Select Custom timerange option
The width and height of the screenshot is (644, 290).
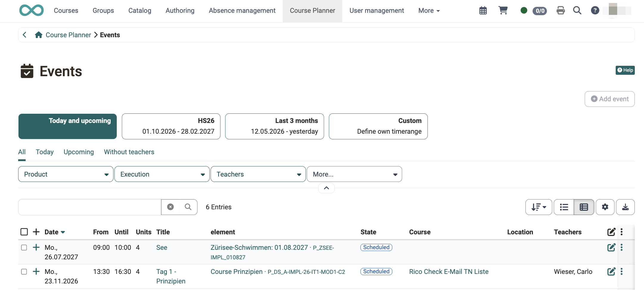point(378,126)
